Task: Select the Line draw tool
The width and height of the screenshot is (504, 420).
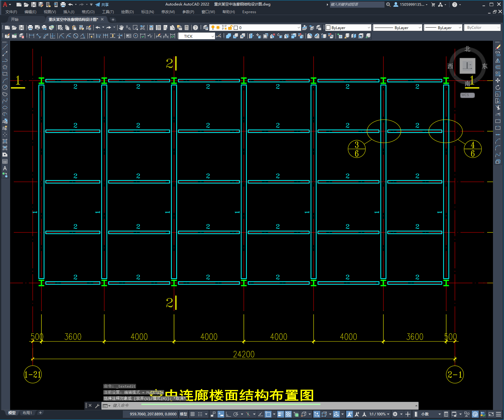Action: tap(5, 47)
